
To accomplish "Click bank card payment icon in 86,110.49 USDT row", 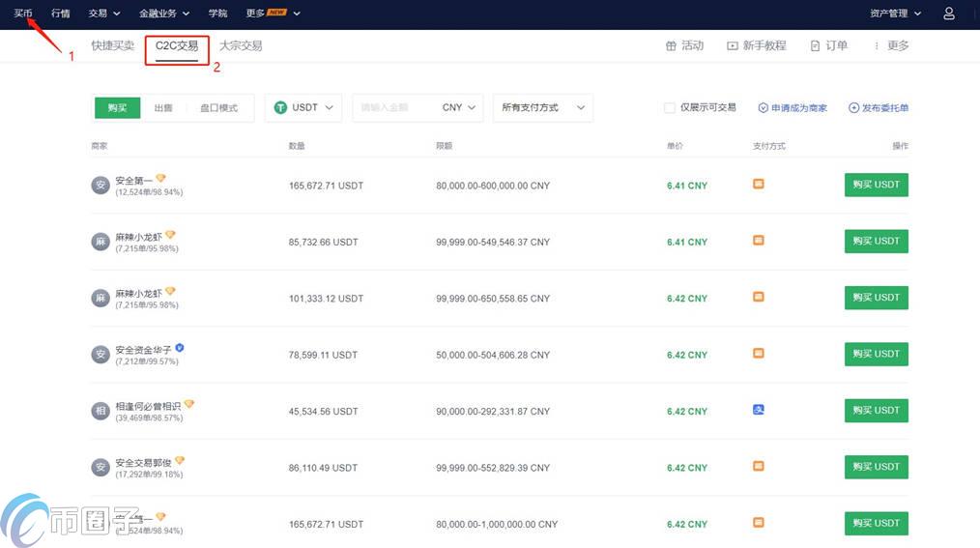I will (758, 466).
